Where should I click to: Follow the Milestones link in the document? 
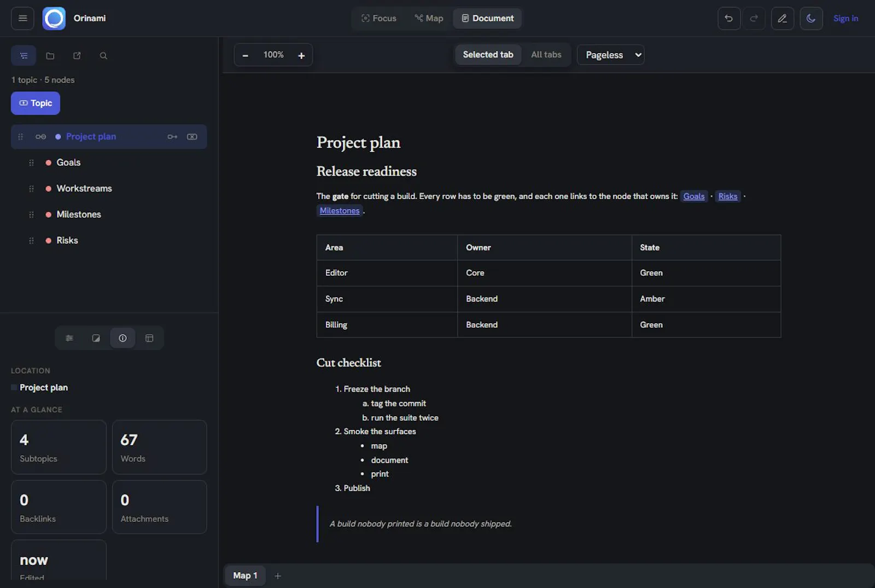(x=340, y=211)
